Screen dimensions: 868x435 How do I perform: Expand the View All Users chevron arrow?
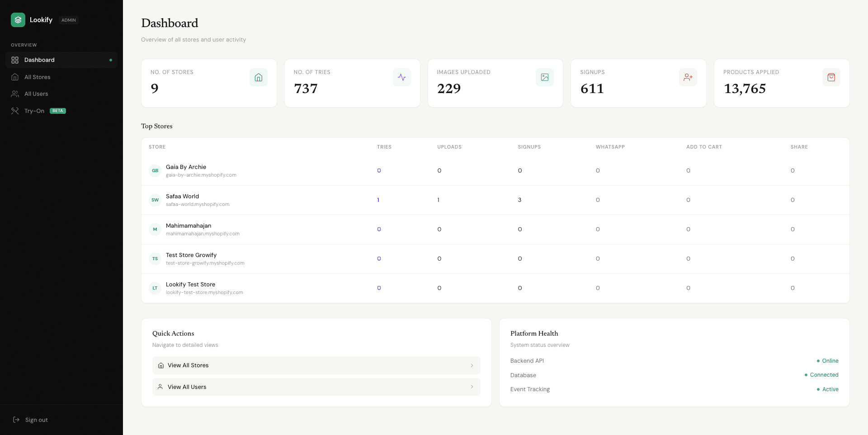pos(472,387)
